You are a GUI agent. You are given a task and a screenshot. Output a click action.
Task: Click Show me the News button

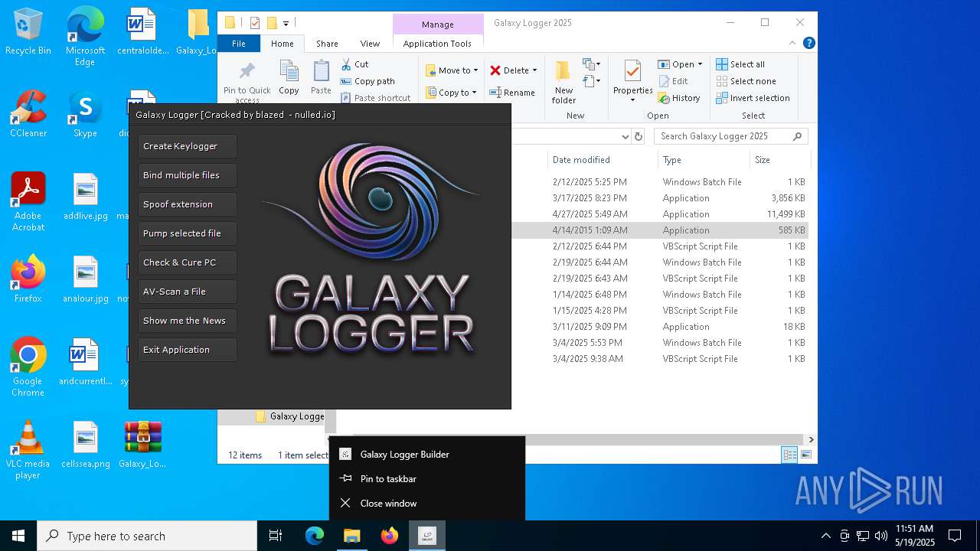tap(188, 321)
